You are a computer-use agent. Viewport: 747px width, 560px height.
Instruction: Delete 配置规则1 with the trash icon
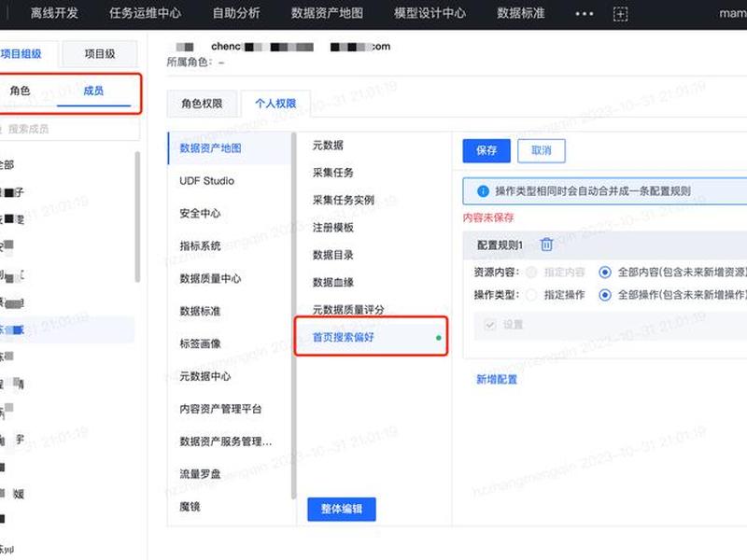[x=546, y=245]
